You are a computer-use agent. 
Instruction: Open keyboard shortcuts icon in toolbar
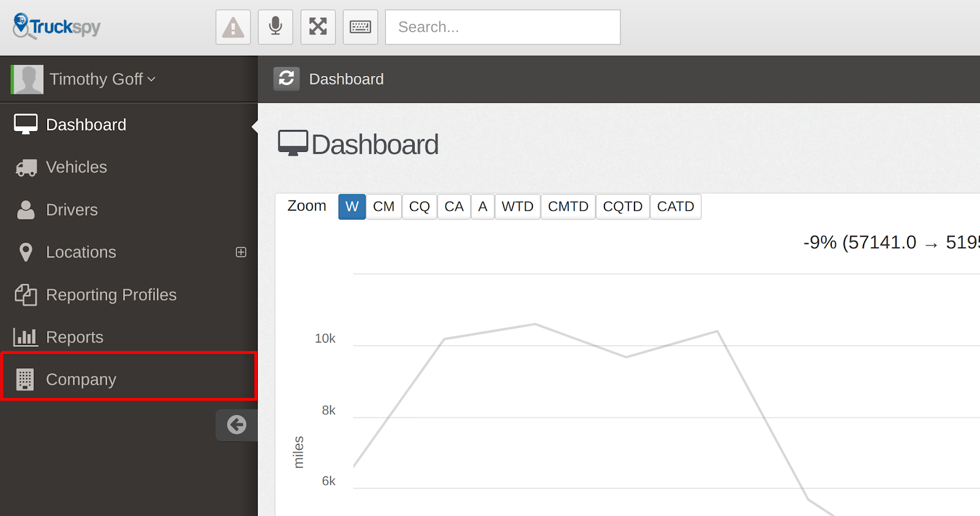pyautogui.click(x=360, y=27)
